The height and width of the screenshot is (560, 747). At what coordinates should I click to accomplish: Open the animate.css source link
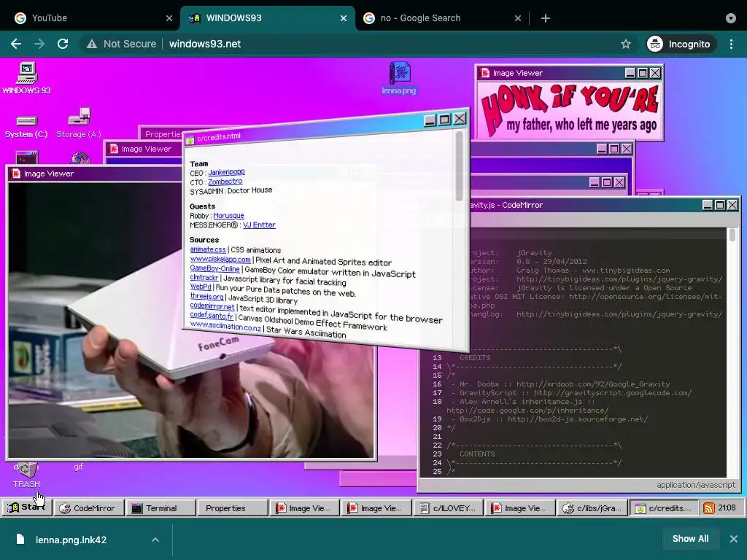(x=208, y=249)
